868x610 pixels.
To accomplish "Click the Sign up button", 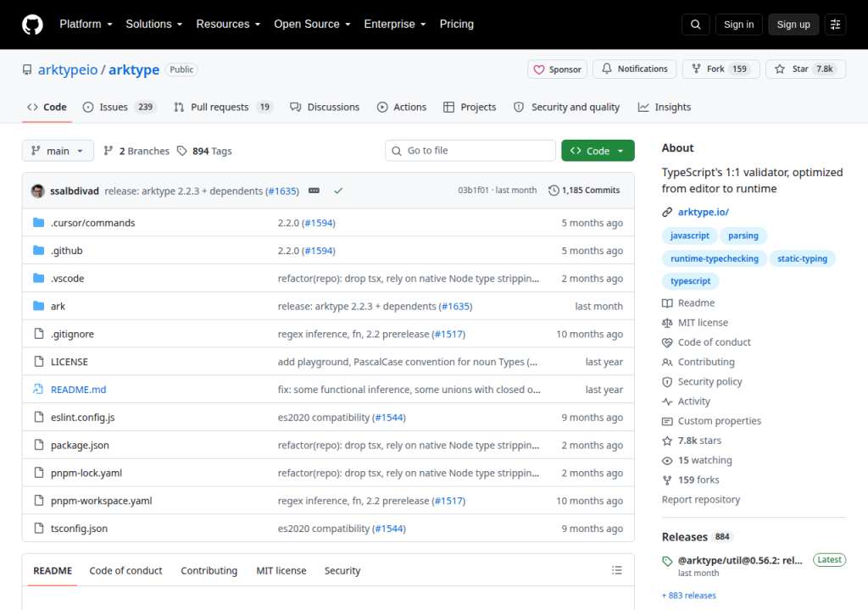I will (x=793, y=25).
